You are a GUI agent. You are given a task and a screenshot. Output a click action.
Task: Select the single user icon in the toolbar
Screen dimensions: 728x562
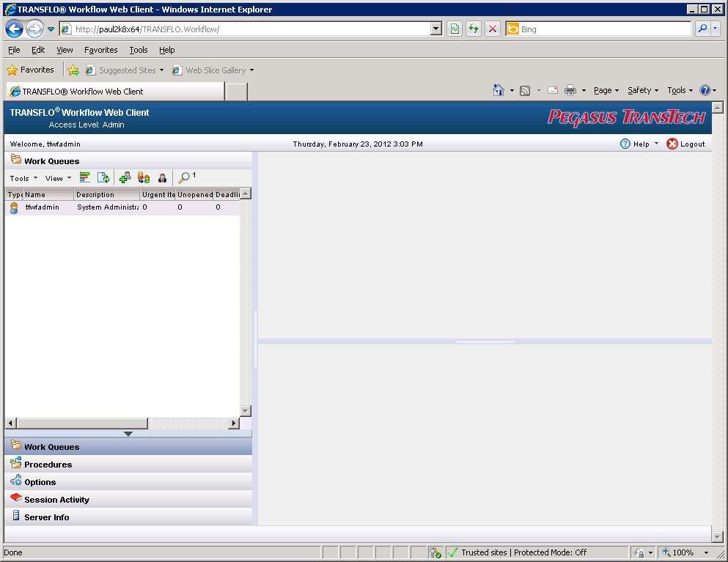point(162,177)
